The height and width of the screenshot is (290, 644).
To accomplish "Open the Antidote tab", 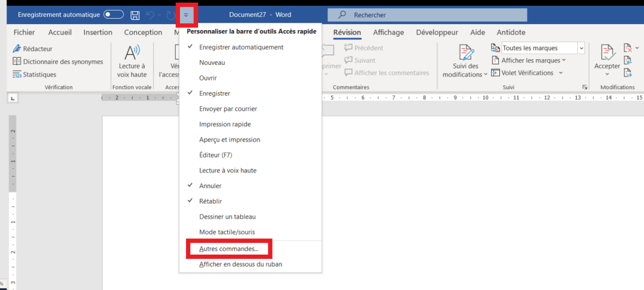I will [511, 32].
